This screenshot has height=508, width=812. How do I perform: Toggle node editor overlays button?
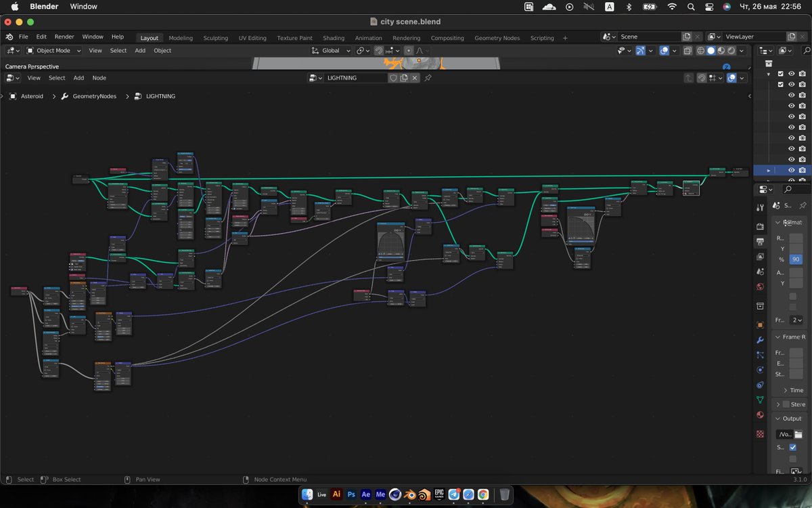(732, 78)
